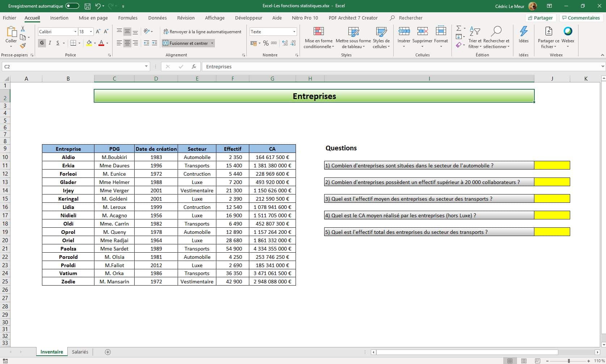The width and height of the screenshot is (606, 364).
Task: Open the Développeur ribbon tab
Action: (x=249, y=18)
